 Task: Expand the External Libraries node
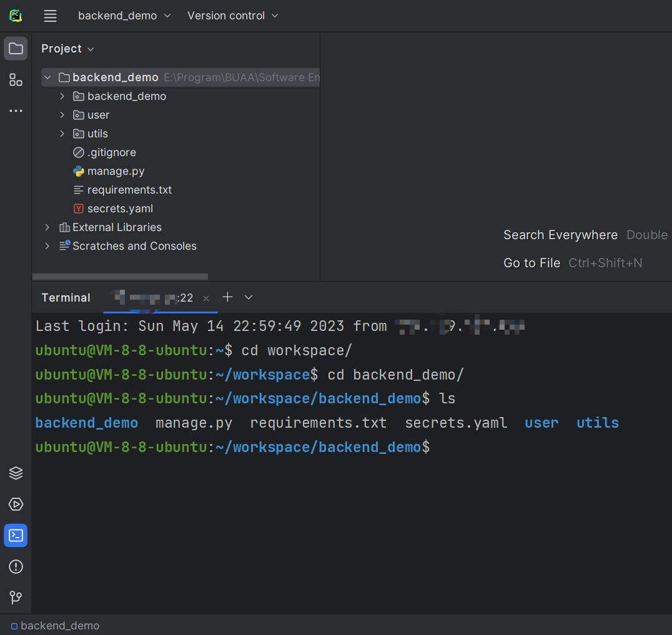47,227
